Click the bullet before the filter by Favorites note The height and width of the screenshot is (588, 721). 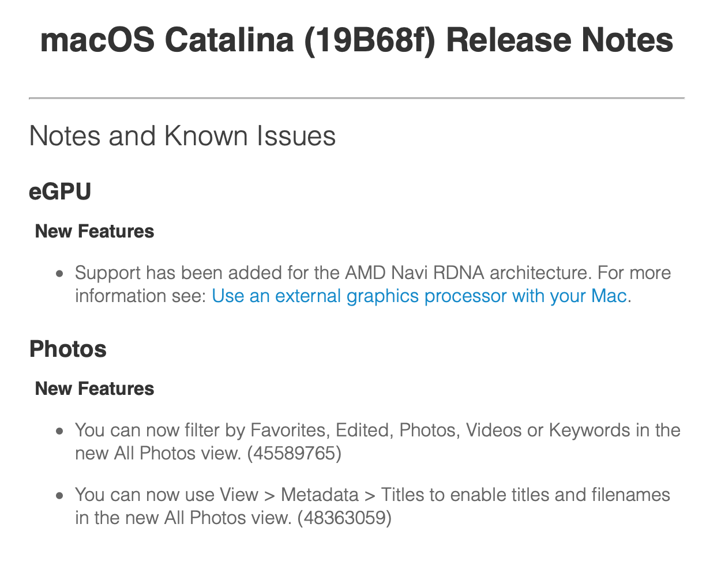tap(60, 431)
